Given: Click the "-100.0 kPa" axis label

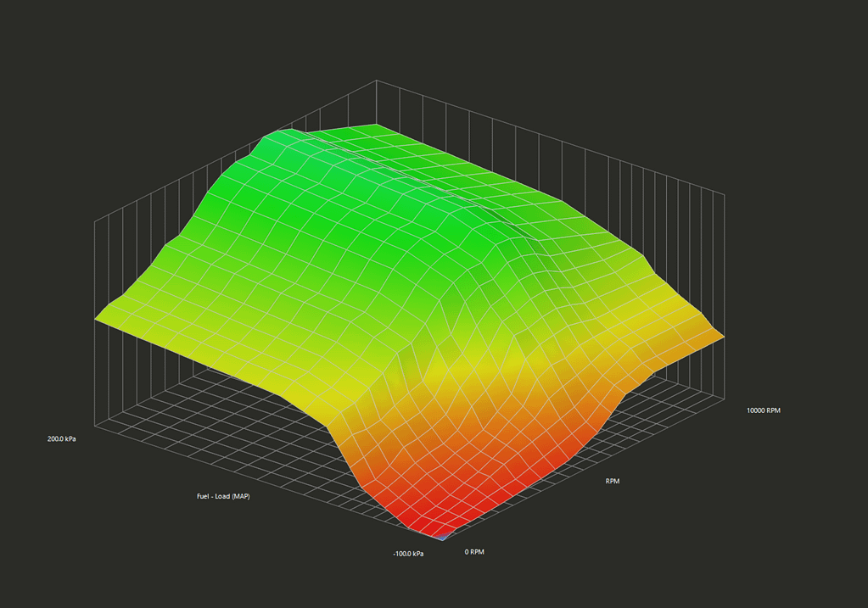Looking at the screenshot, I should coord(407,554).
